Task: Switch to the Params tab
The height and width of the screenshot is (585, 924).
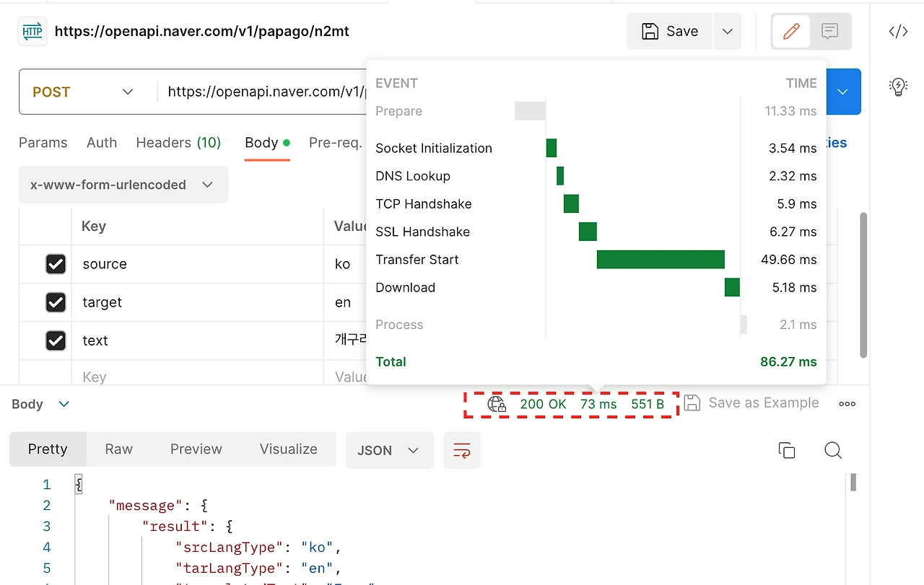Action: point(43,143)
